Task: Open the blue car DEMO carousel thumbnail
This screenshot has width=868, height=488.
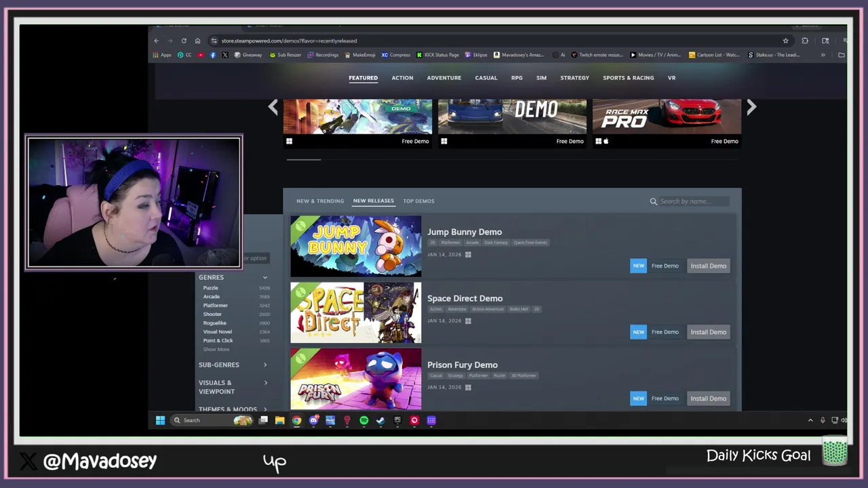Action: [x=512, y=117]
